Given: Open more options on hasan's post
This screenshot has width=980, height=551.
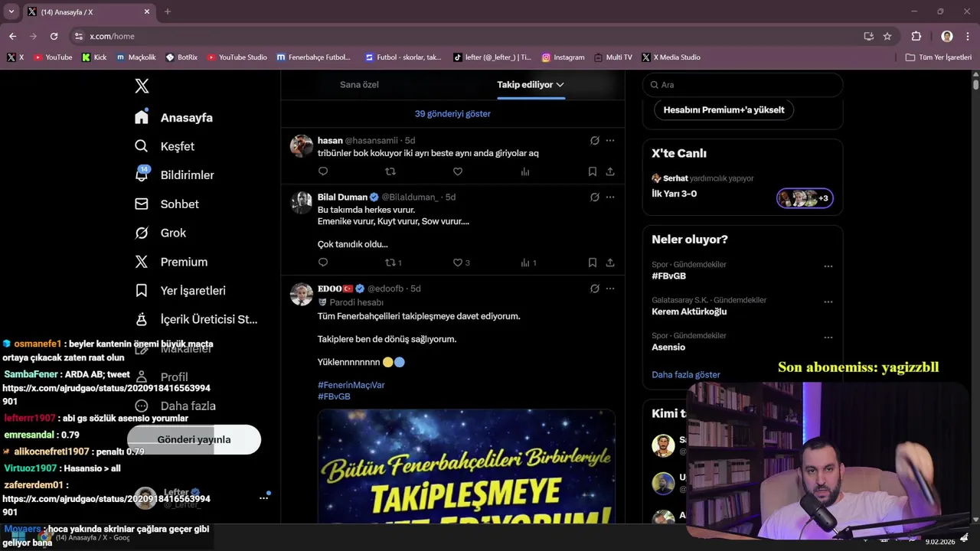Looking at the screenshot, I should (x=610, y=141).
